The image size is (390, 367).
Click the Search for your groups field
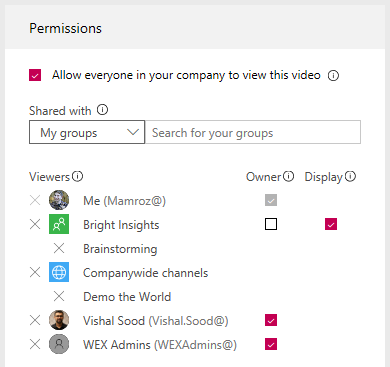pos(253,132)
